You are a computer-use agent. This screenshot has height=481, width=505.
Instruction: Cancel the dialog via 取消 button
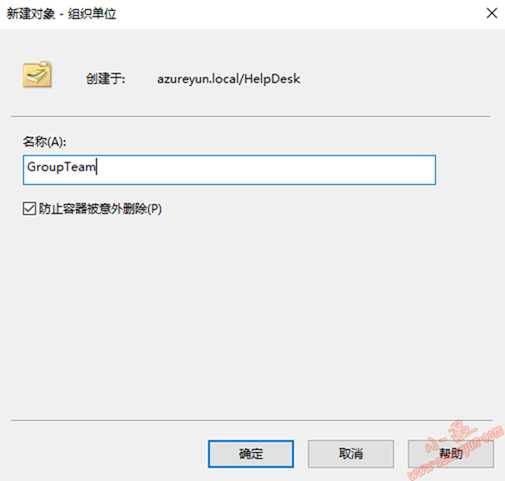tap(351, 454)
